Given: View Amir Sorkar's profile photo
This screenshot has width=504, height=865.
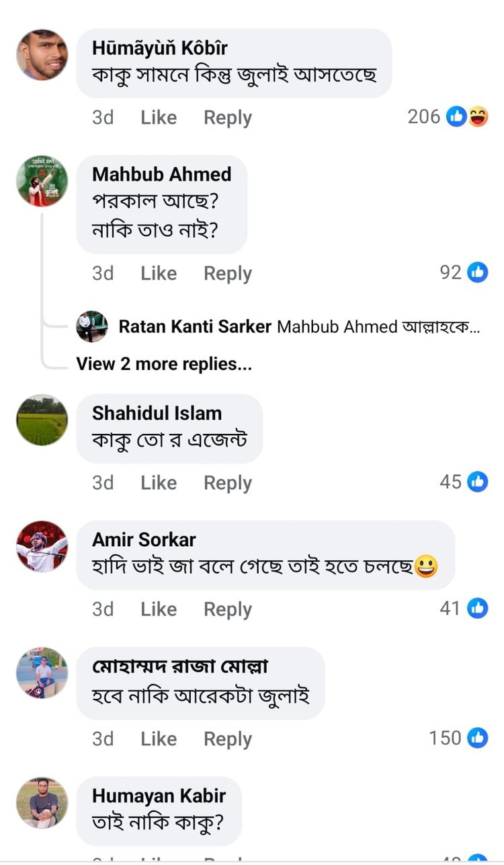Looking at the screenshot, I should coord(42,547).
